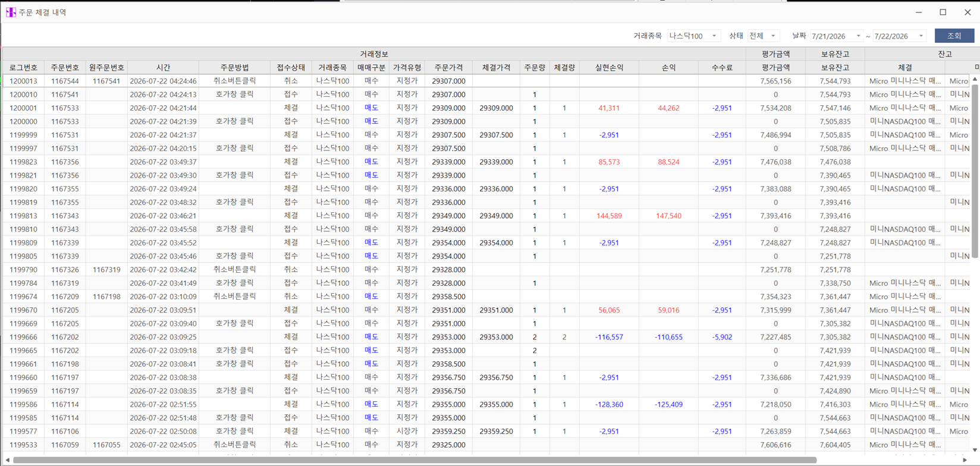
Task: Click the evaluation amount 7,227,485 cell
Action: pos(776,337)
